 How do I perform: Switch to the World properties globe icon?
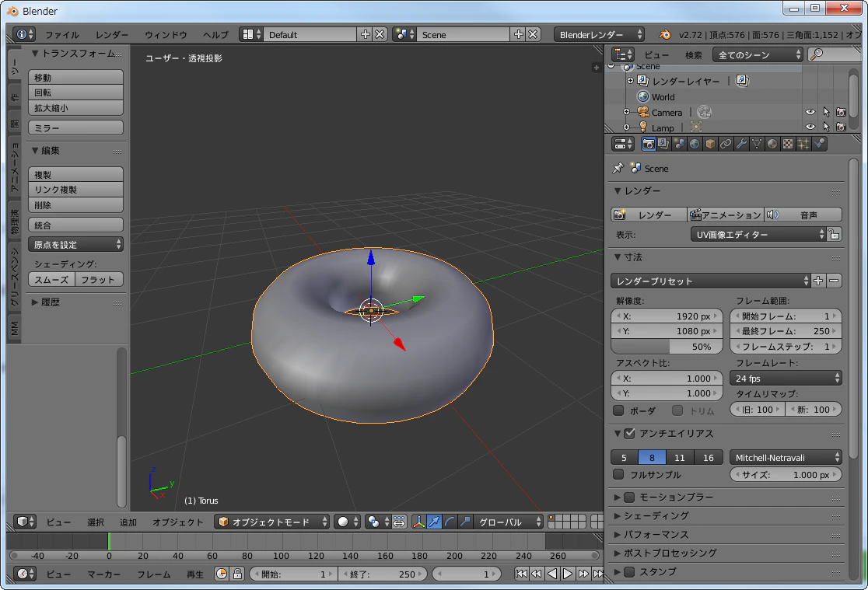click(x=695, y=145)
